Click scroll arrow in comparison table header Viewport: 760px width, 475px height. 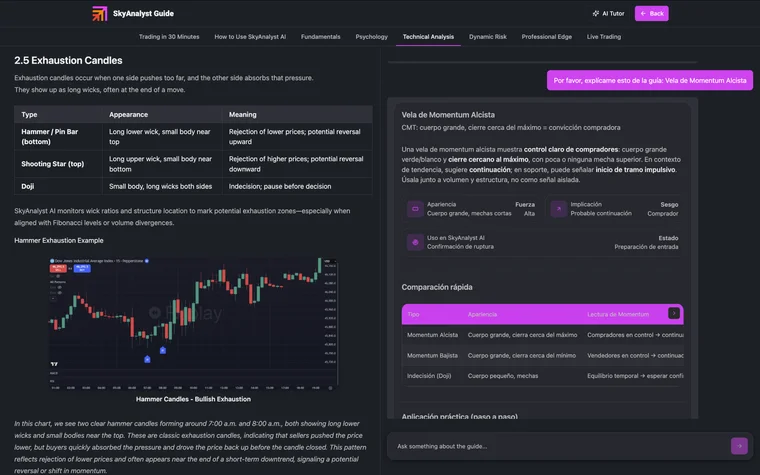[674, 313]
